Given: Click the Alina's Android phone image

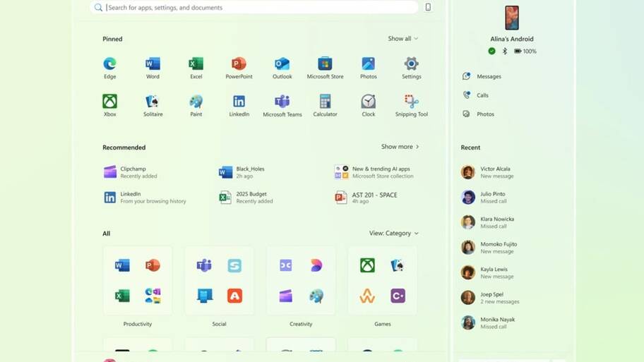Looking at the screenshot, I should pos(512,18).
